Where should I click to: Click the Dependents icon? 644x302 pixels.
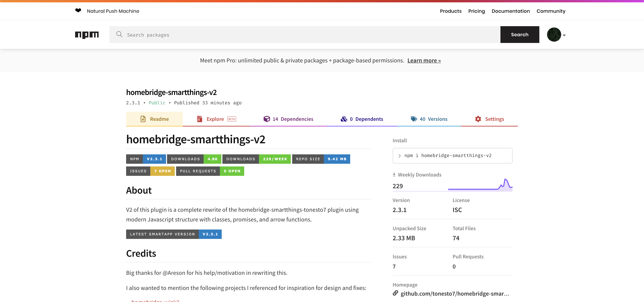(344, 119)
